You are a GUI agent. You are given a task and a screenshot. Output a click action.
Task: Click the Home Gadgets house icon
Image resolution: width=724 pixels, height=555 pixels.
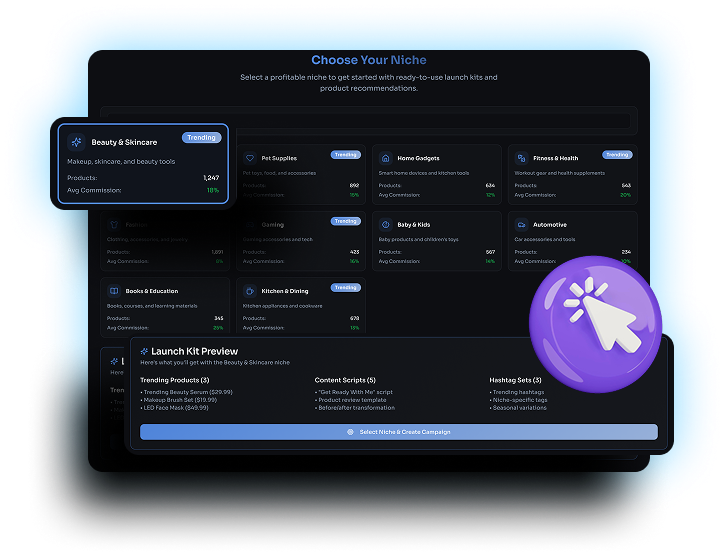[386, 158]
